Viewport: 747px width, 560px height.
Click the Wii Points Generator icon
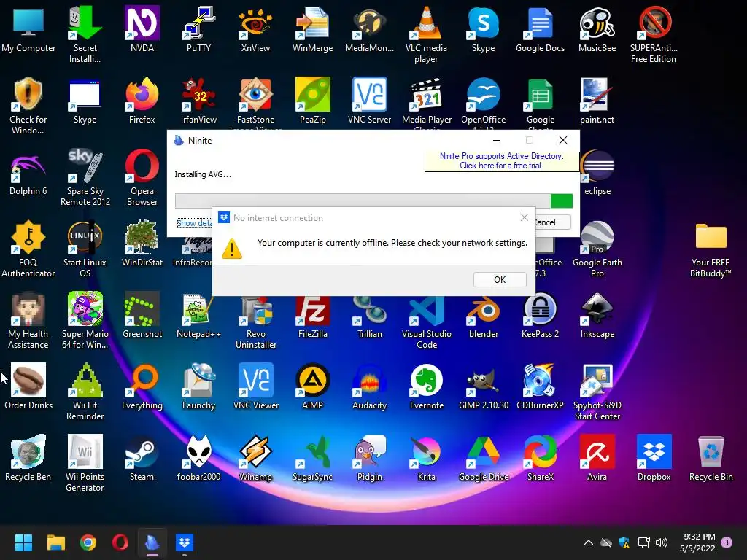click(x=85, y=463)
